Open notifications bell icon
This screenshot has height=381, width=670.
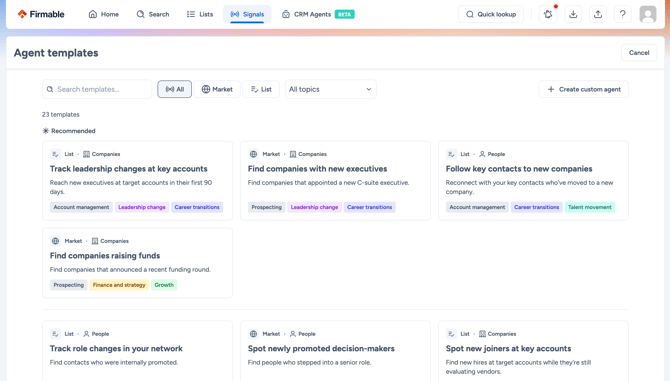coord(548,14)
